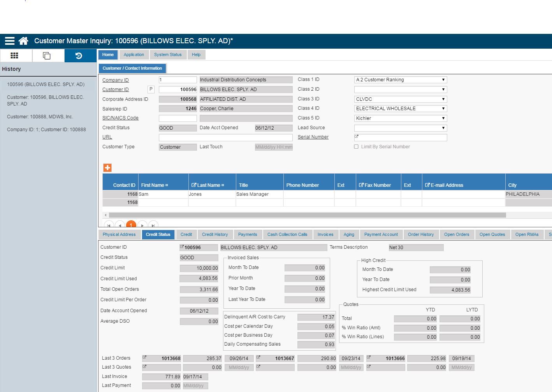Show the History panel clock icon

tap(79, 56)
